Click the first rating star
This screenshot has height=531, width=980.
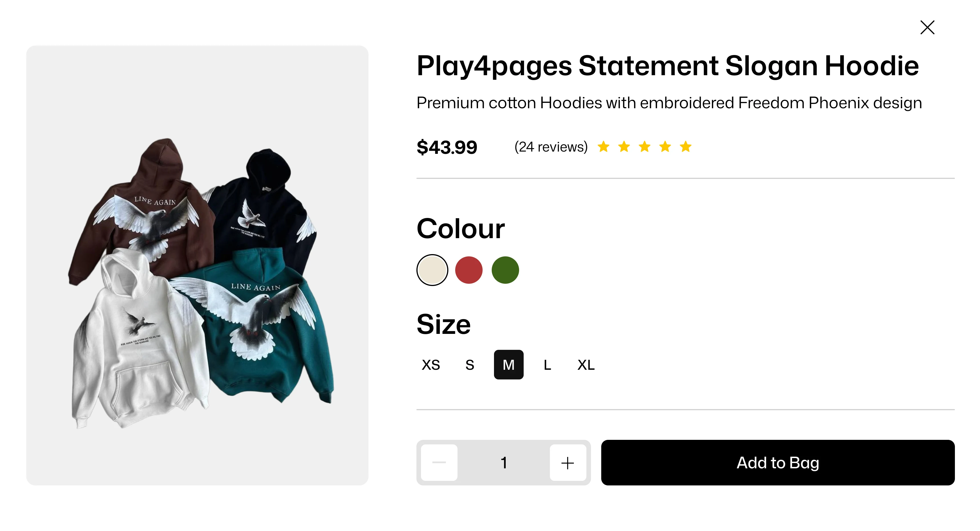coord(603,147)
